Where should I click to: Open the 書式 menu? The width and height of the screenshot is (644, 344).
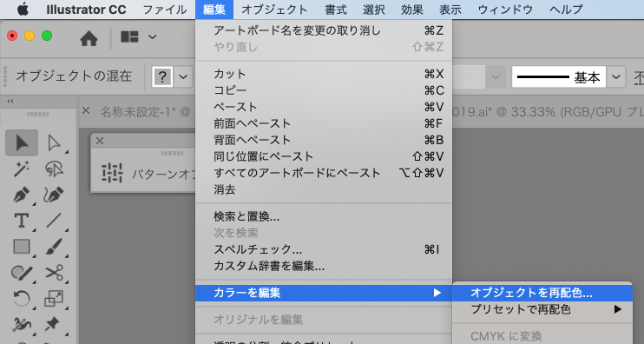336,10
